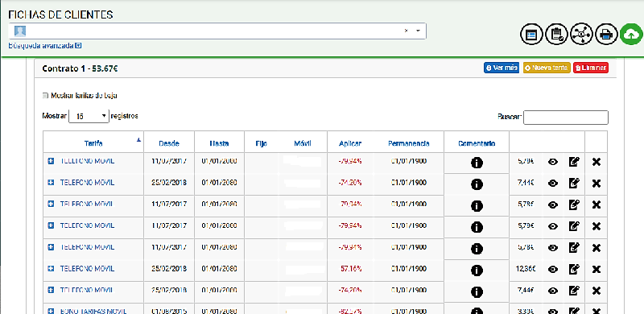Image resolution: width=644 pixels, height=314 pixels.
Task: Toggle eye visibility in first tariff row
Action: pyautogui.click(x=553, y=162)
